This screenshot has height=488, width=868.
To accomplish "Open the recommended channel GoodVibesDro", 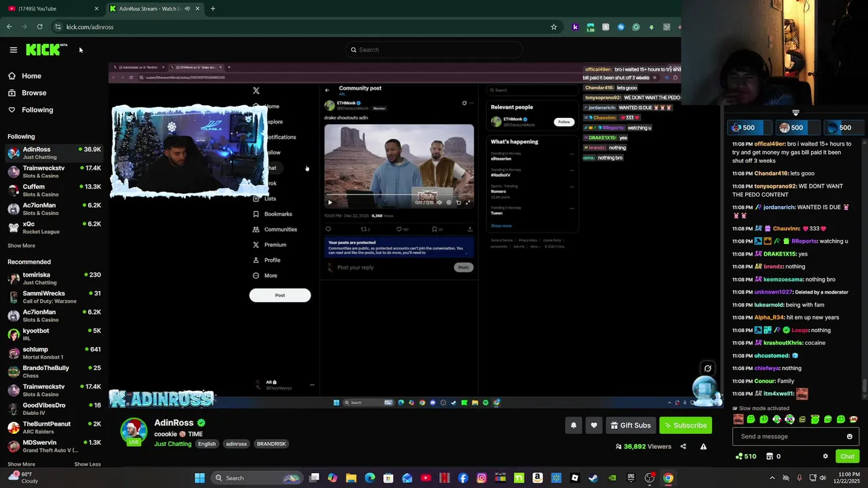I will pos(54,409).
